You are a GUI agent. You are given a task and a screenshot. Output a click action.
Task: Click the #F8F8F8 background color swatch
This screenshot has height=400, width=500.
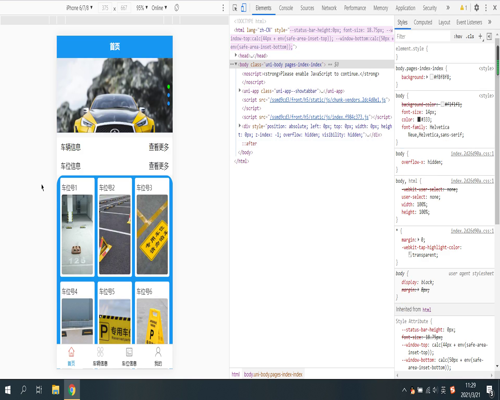(432, 77)
